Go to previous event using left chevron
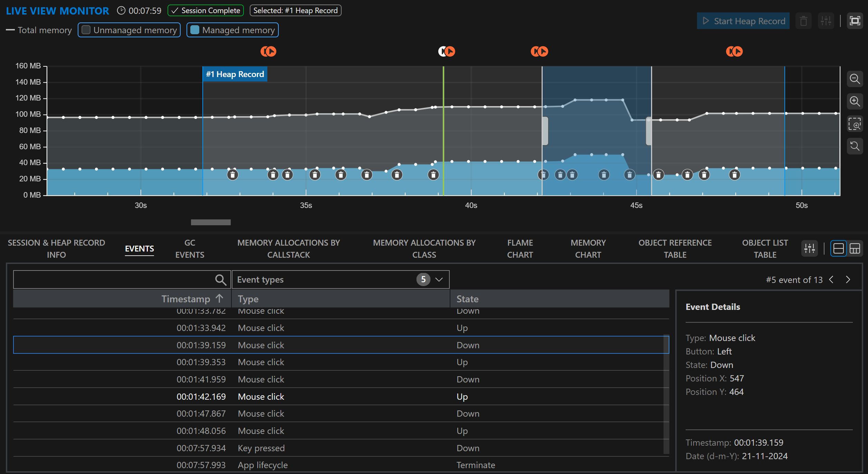Screen dimensions: 868x474 coord(832,279)
